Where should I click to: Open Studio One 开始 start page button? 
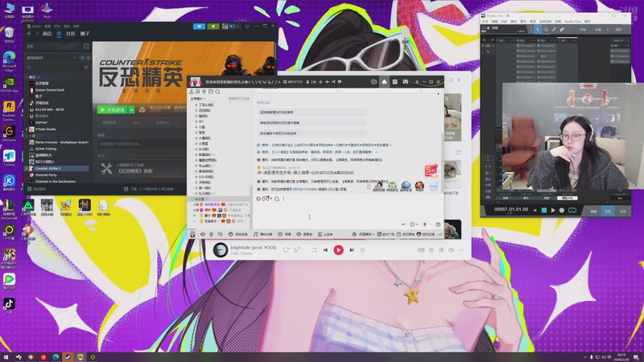[x=583, y=30]
